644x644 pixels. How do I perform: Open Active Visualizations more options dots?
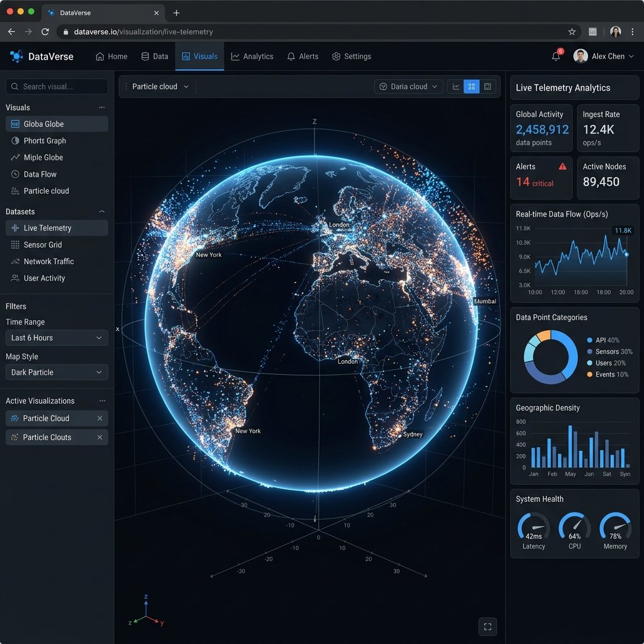(x=103, y=401)
